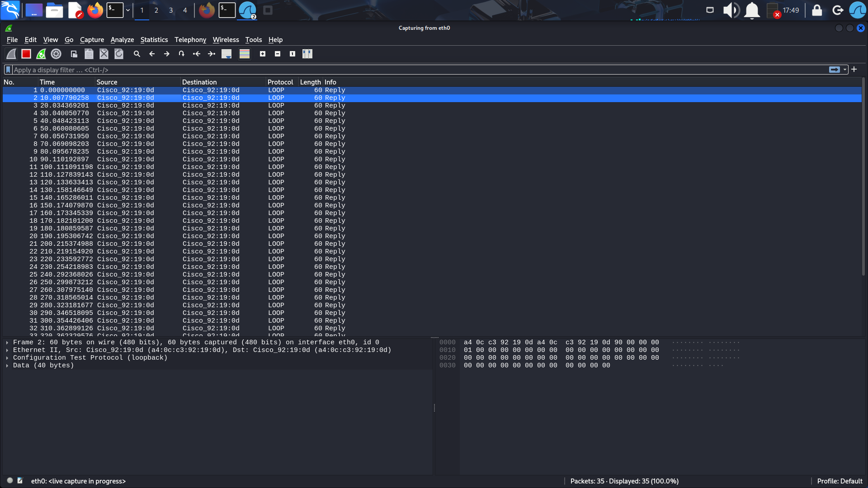Add a display filter button plus
868x488 pixels.
[854, 69]
